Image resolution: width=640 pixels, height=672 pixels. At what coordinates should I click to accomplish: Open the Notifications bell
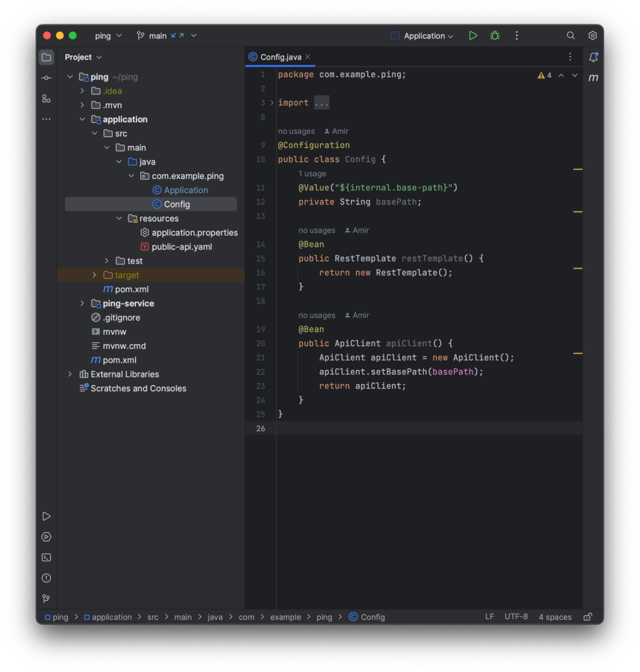tap(593, 57)
